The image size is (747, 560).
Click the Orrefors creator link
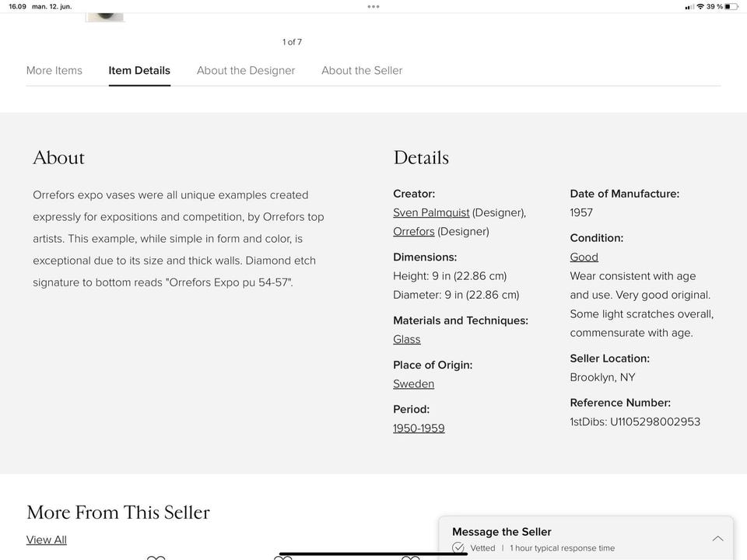tap(414, 231)
